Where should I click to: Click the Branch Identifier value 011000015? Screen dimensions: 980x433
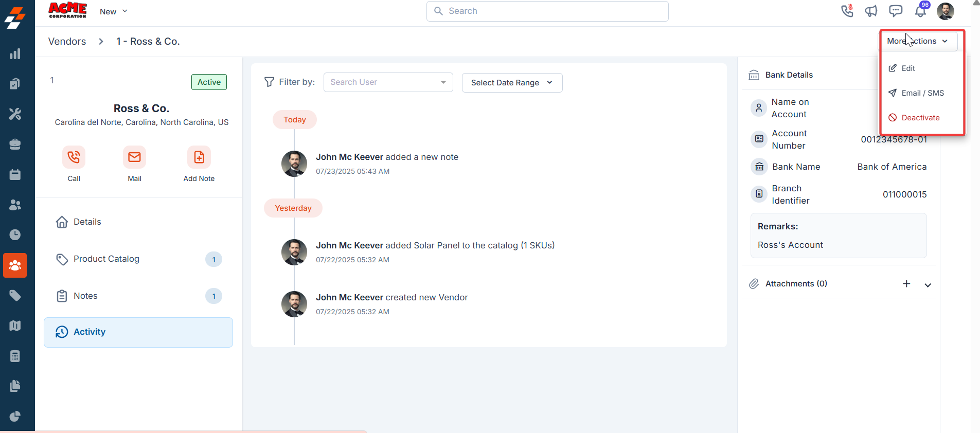point(905,194)
